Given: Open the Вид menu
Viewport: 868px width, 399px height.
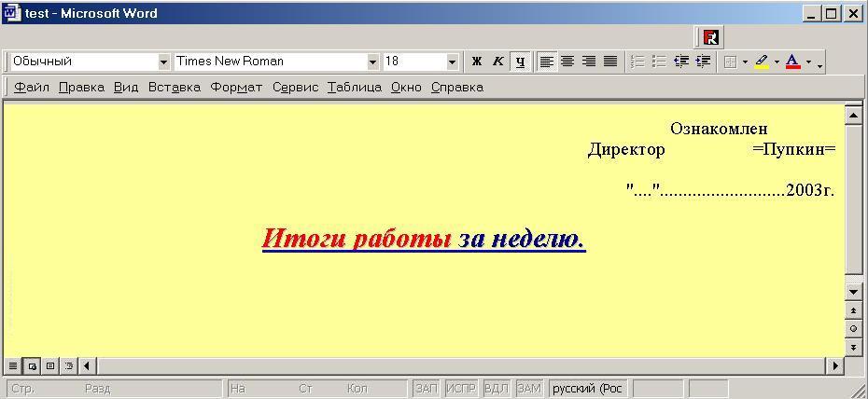Looking at the screenshot, I should (126, 88).
